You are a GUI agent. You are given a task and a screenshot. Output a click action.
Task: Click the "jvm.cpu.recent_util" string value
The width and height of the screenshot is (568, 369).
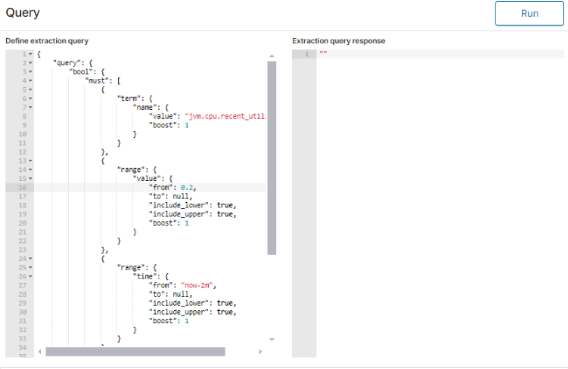(225, 116)
